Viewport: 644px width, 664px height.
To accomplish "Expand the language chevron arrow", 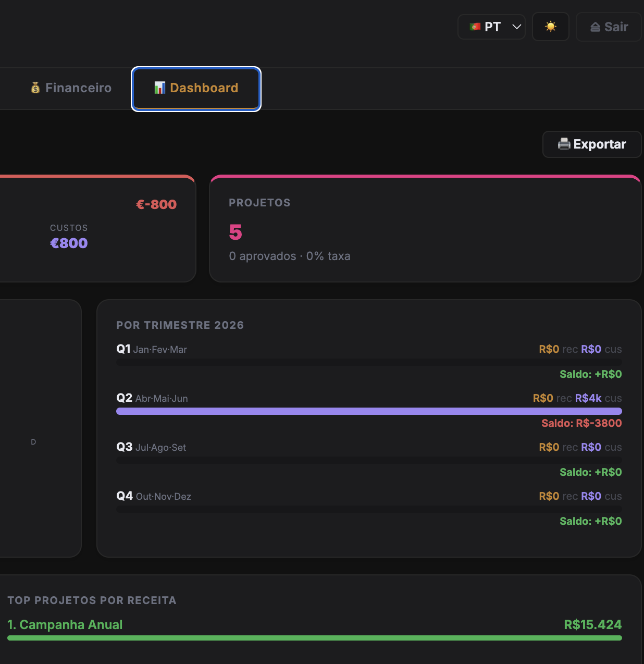I will click(x=516, y=27).
